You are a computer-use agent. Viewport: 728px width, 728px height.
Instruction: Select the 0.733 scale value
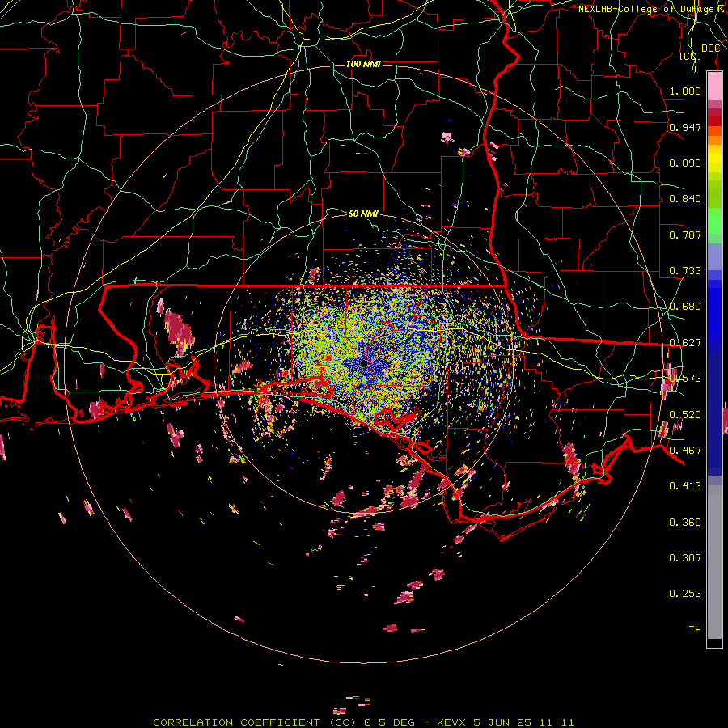pos(685,271)
